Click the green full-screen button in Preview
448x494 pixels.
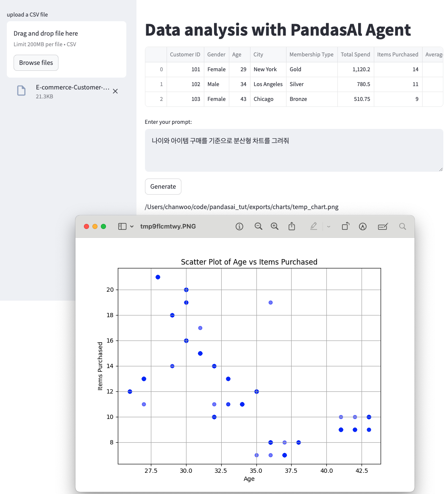pyautogui.click(x=103, y=226)
